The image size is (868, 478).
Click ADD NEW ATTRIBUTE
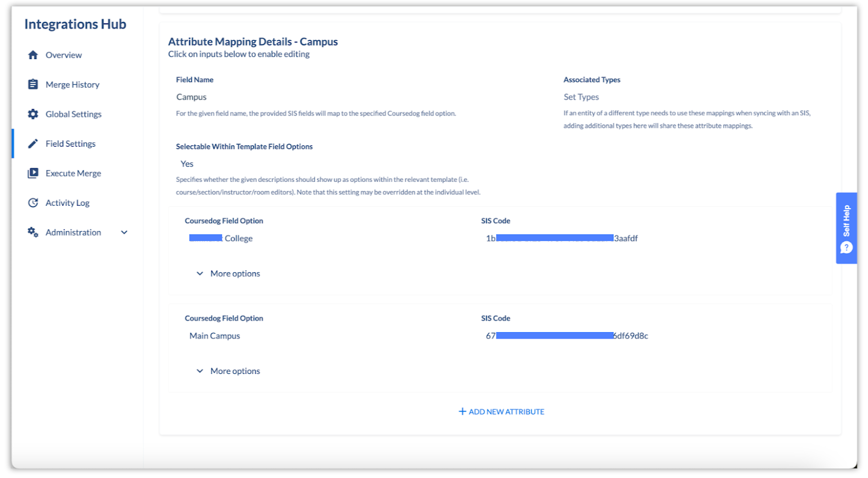[x=501, y=412]
